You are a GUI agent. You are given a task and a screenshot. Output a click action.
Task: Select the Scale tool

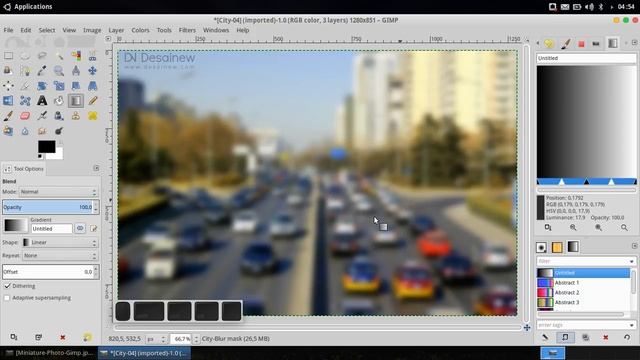(x=59, y=86)
